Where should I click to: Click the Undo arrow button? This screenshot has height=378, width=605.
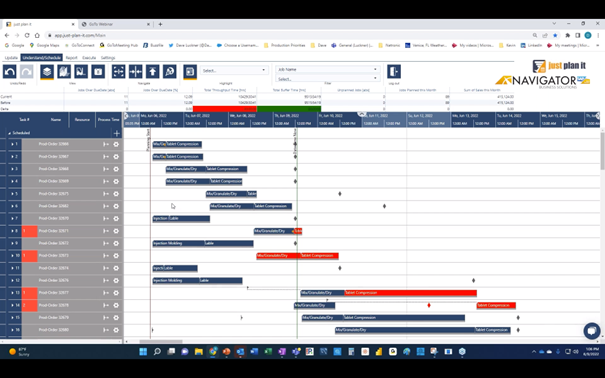pyautogui.click(x=10, y=72)
